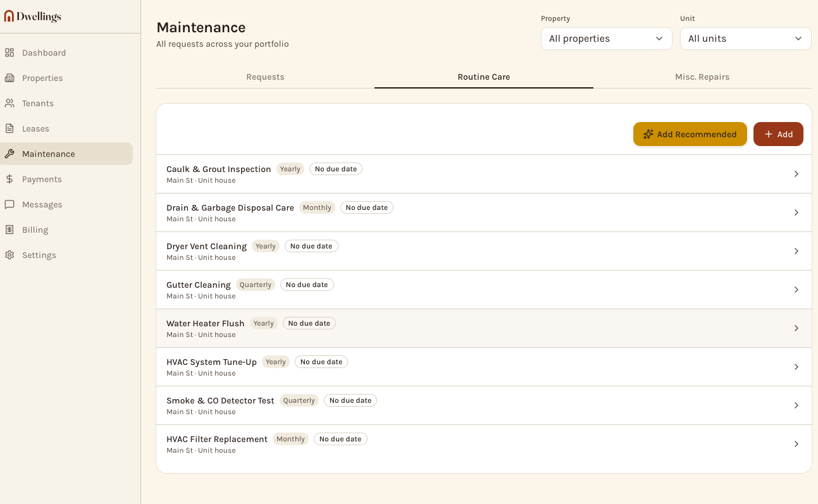This screenshot has width=818, height=504.
Task: Click the Caulk & Grout Inspection title
Action: pyautogui.click(x=219, y=169)
